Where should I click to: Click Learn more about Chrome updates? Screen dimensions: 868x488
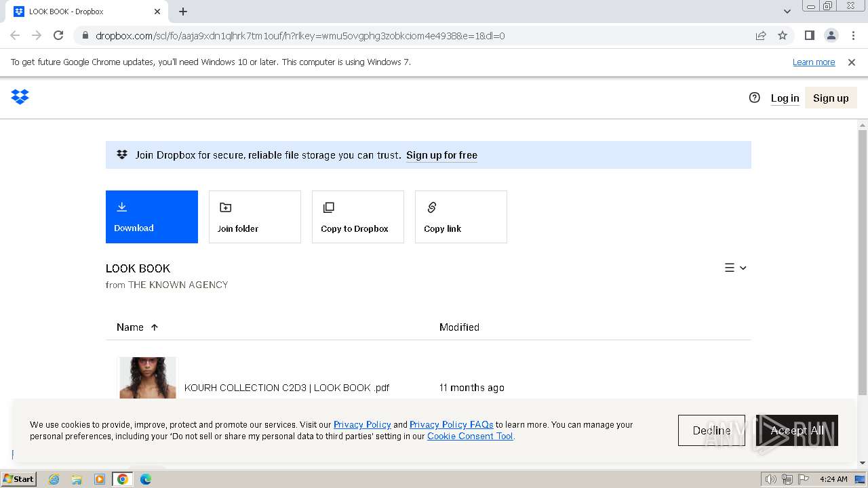(814, 62)
